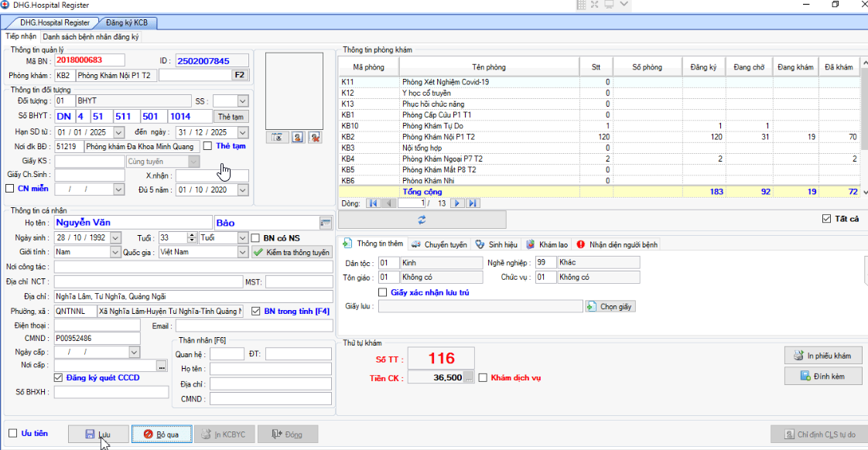
Task: Open the Giới tính dropdown
Action: pos(115,252)
